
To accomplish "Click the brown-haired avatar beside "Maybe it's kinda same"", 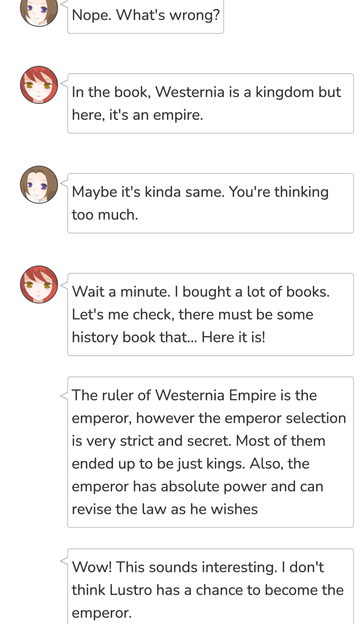I will [39, 184].
